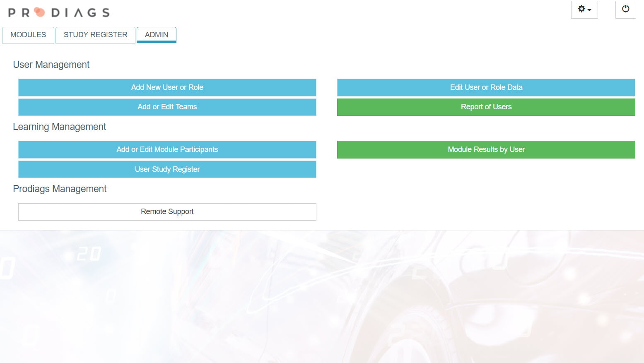Click the Remote Support button

coord(167,212)
